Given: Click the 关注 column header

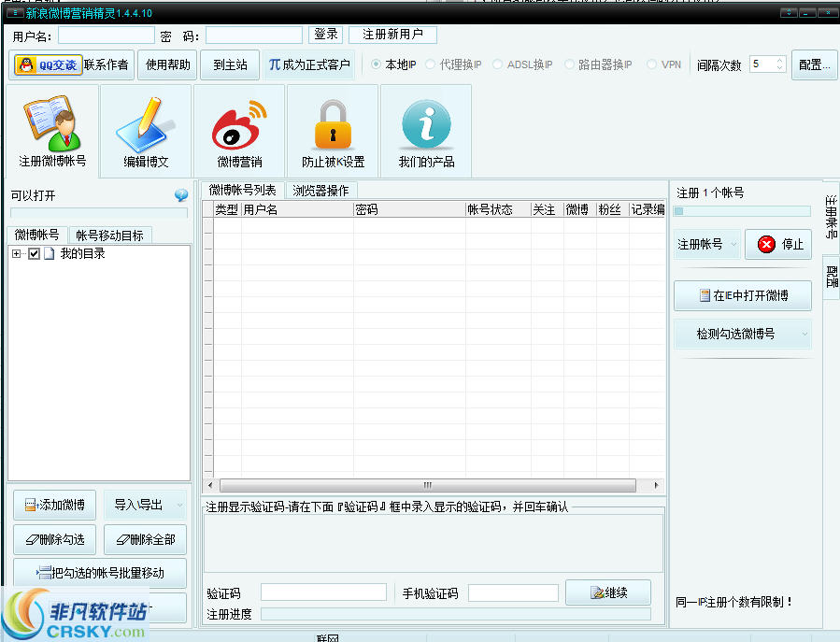Looking at the screenshot, I should pyautogui.click(x=547, y=209).
